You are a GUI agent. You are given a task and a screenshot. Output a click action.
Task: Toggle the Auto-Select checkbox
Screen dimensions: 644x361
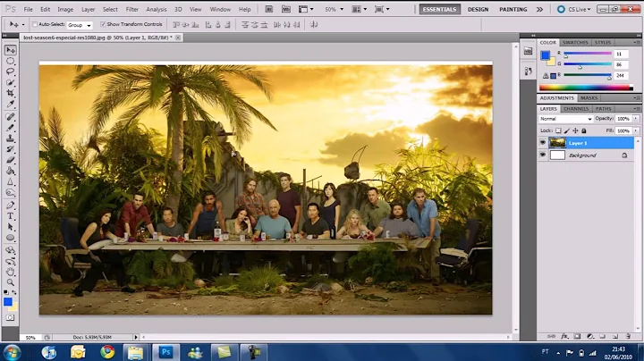click(x=35, y=25)
